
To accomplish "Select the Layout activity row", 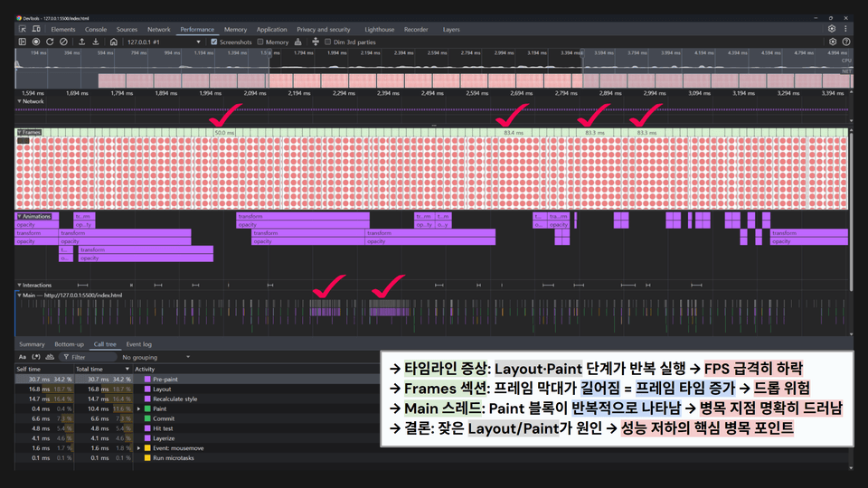I will tap(197, 389).
